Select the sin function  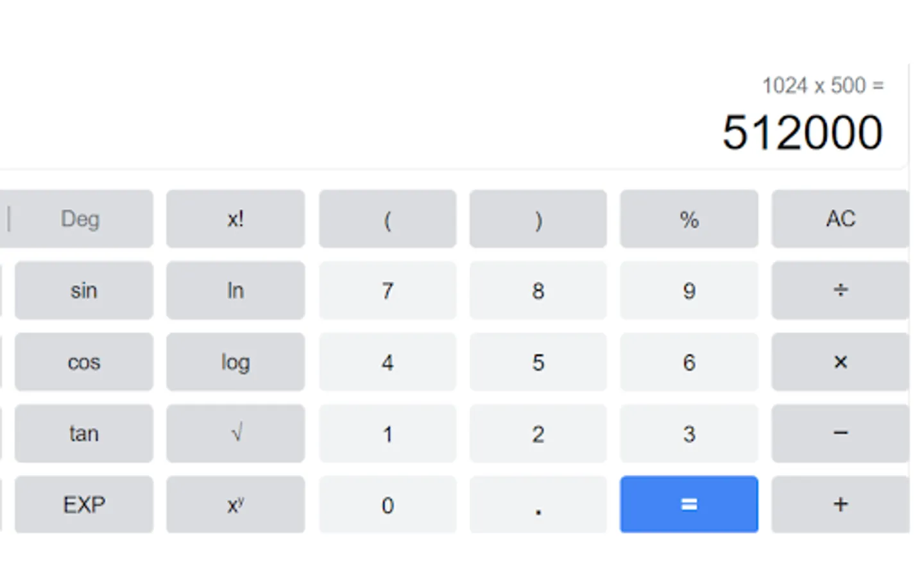click(83, 290)
